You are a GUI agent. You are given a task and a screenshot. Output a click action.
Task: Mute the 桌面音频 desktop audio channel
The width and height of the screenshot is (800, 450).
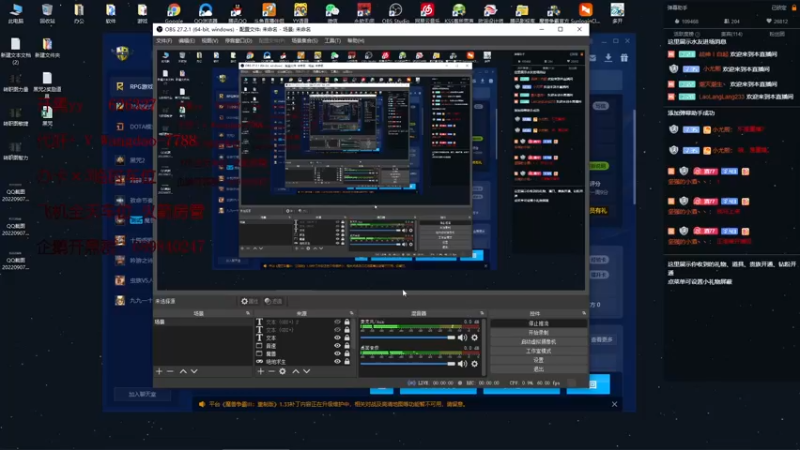point(462,364)
